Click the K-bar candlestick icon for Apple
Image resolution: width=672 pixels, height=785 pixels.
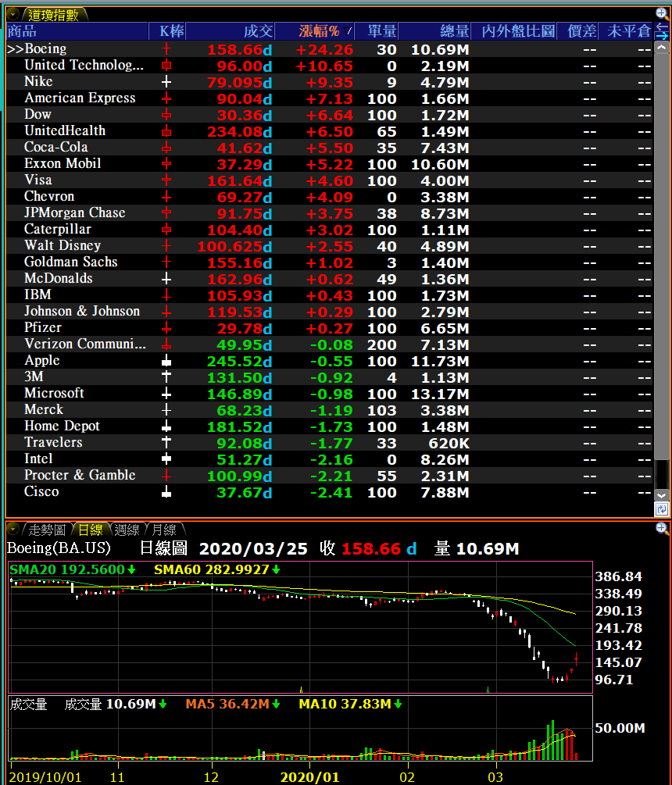166,360
